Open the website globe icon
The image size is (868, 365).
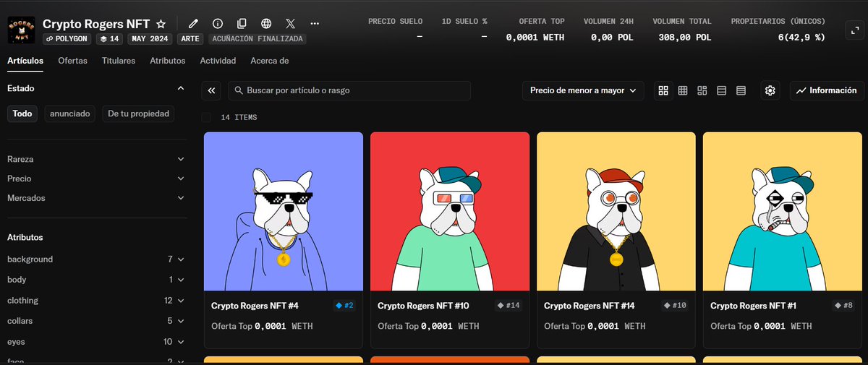click(266, 24)
